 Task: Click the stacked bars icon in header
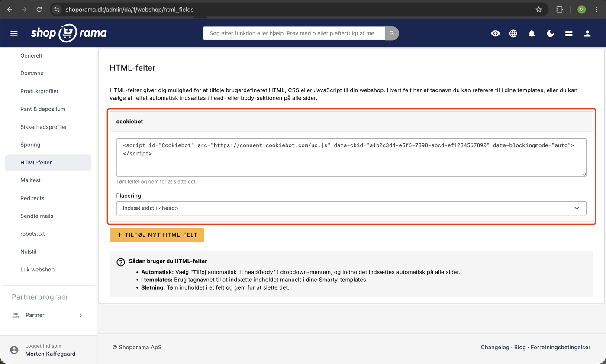(x=569, y=33)
